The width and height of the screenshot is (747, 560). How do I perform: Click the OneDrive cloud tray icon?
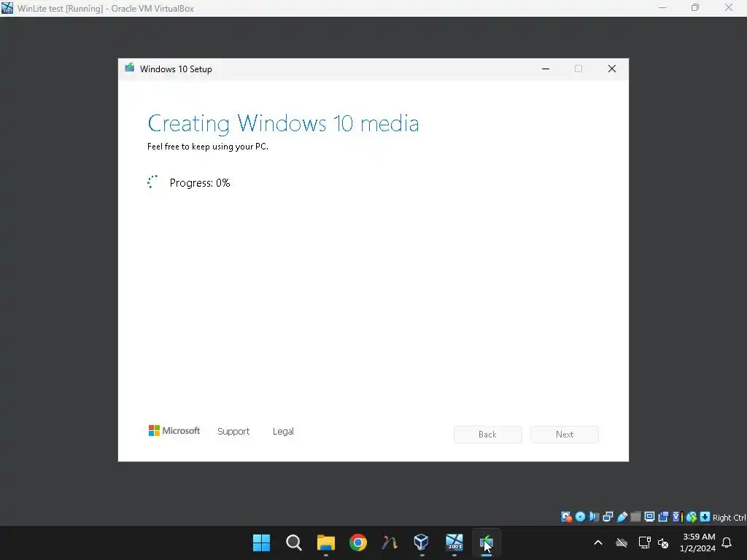pyautogui.click(x=622, y=542)
